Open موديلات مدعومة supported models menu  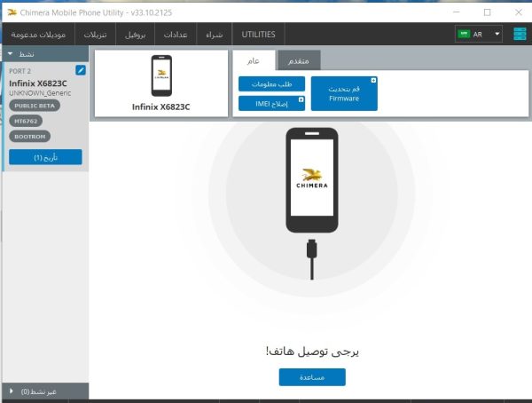coord(38,35)
